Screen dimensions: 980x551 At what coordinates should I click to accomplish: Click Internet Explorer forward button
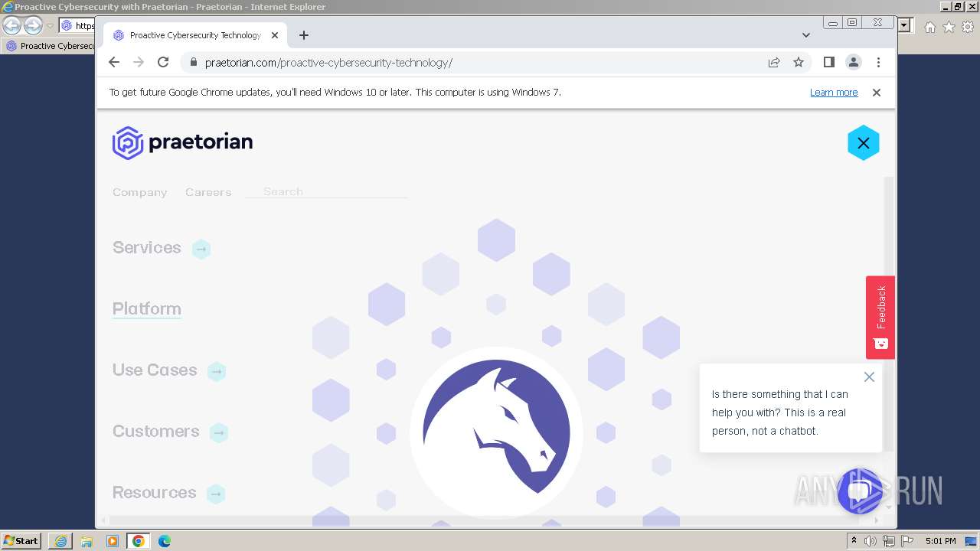33,26
